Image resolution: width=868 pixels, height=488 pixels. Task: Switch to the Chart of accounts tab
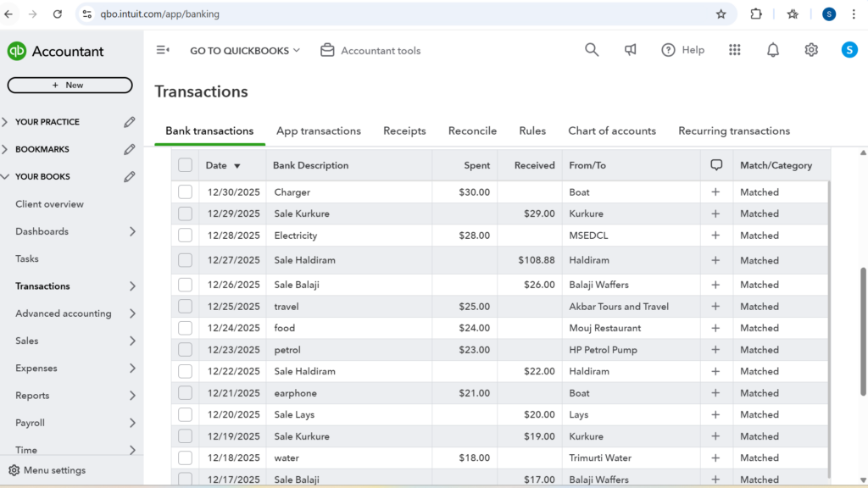(x=612, y=131)
